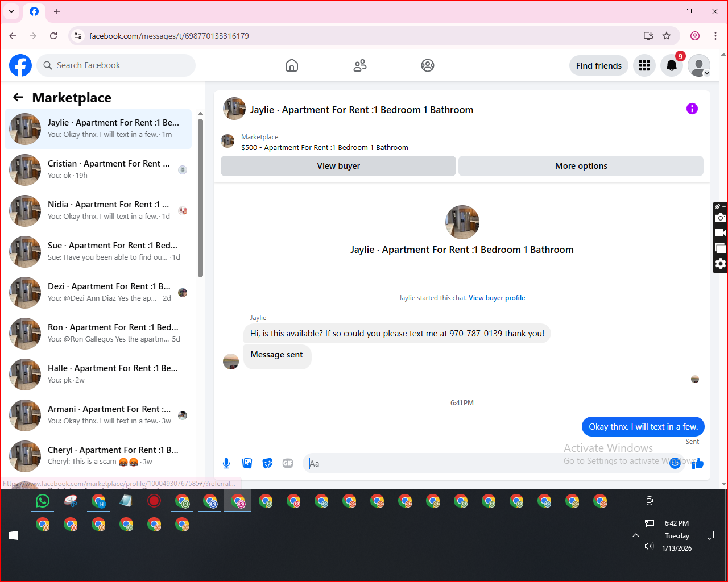The image size is (728, 582).
Task: Open the Windows notification center
Action: click(x=709, y=535)
